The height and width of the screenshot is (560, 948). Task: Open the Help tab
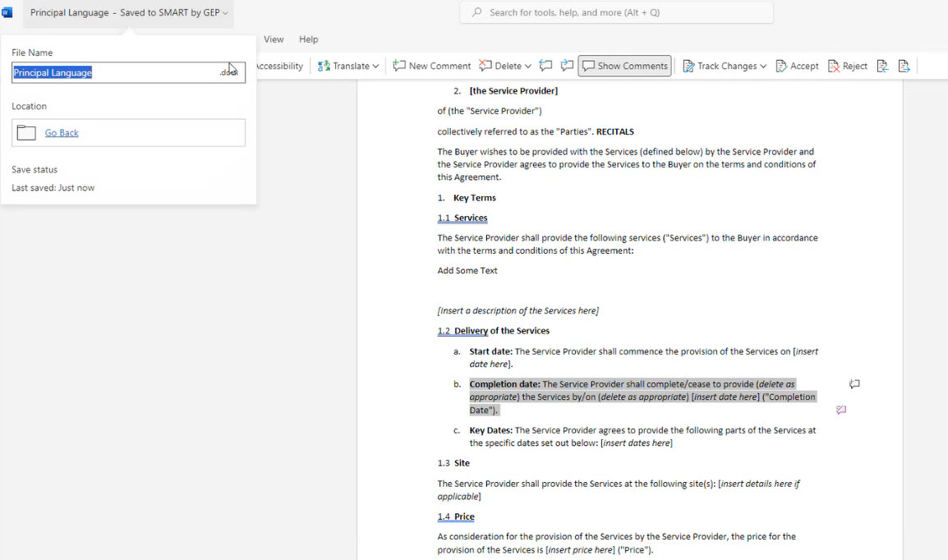point(308,39)
